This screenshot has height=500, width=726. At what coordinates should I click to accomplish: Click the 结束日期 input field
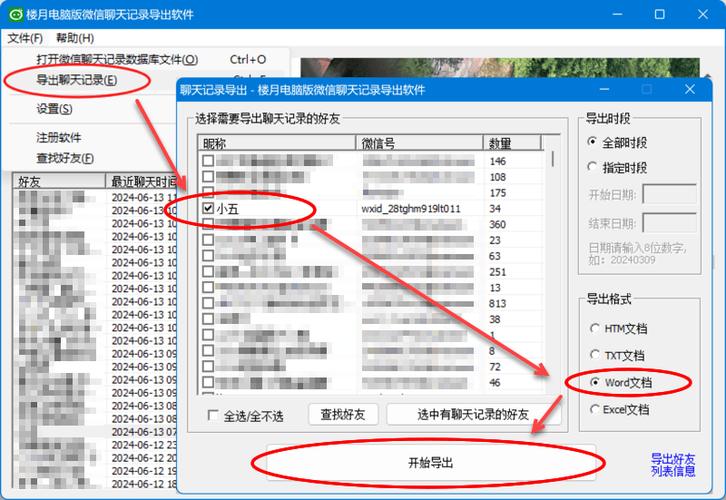pyautogui.click(x=670, y=223)
